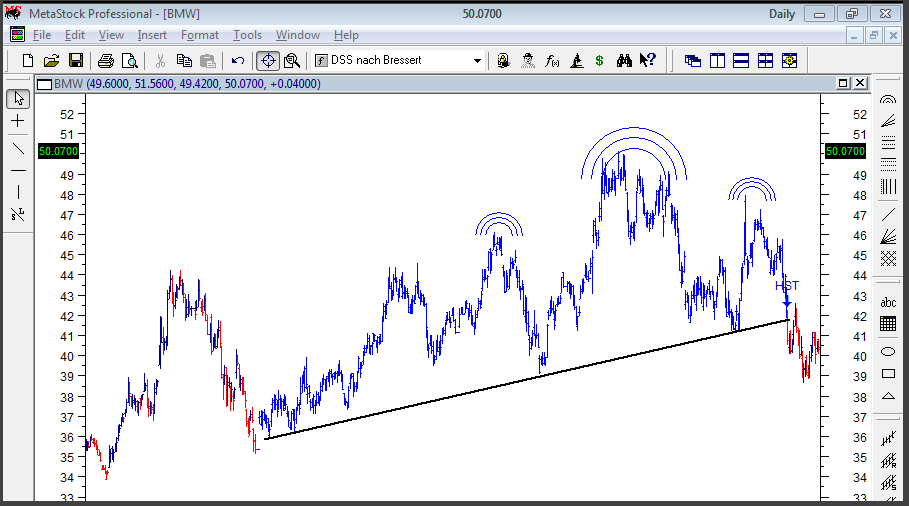Open the Tools menu

247,35
